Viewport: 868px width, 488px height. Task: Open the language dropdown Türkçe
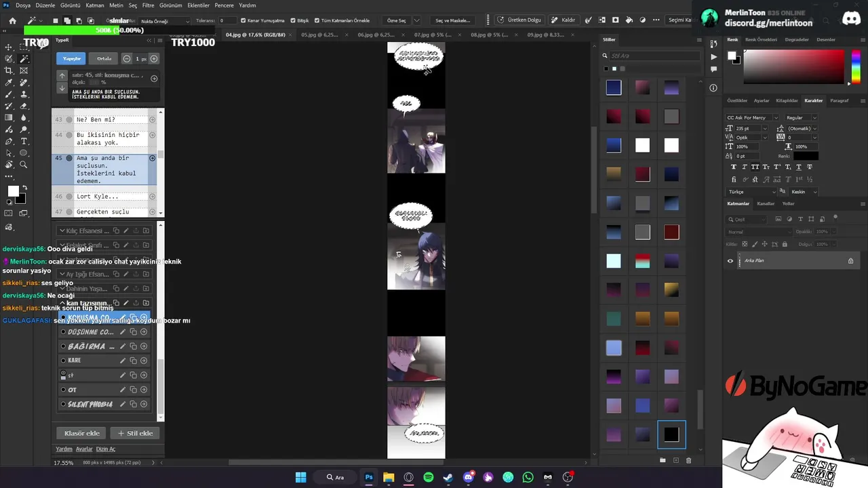[x=751, y=192]
